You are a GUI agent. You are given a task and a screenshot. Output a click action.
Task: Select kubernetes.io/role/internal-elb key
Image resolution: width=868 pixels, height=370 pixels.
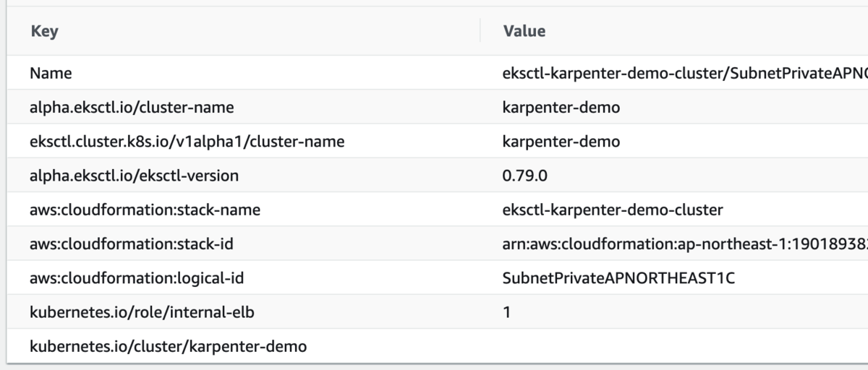coord(142,313)
